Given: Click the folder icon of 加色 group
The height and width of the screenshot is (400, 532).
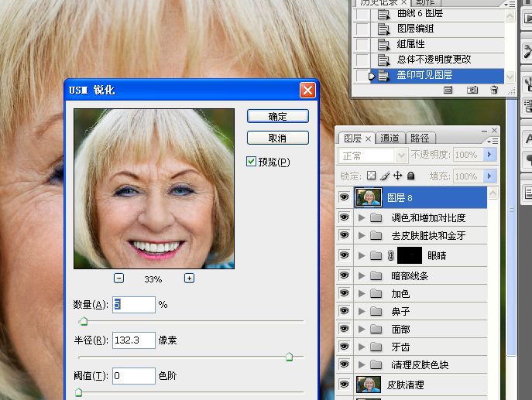Looking at the screenshot, I should click(376, 293).
